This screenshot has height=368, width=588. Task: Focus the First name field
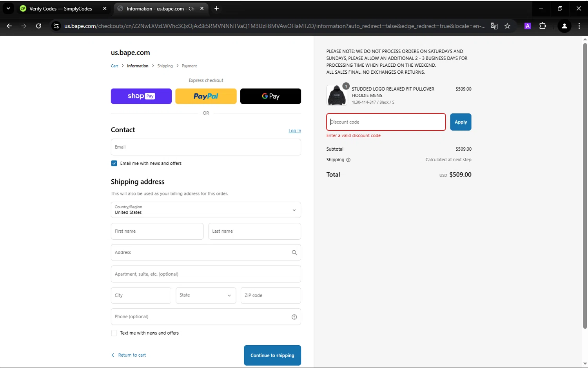(157, 231)
